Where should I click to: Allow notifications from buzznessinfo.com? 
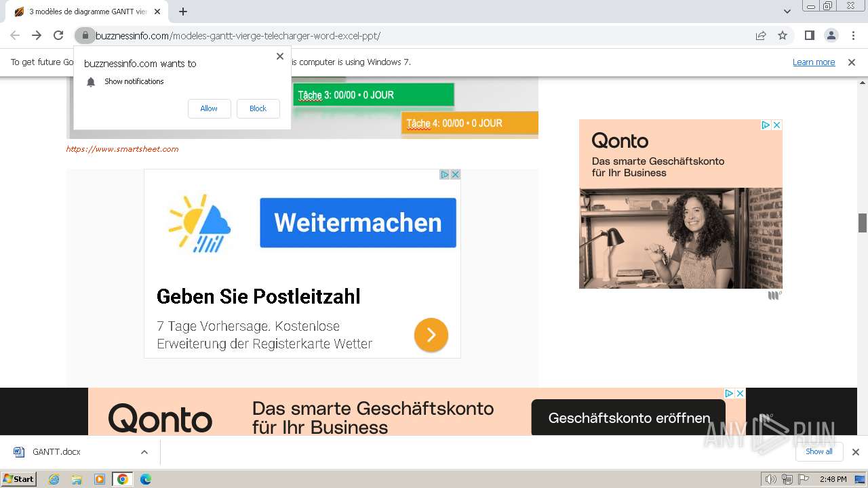click(209, 108)
